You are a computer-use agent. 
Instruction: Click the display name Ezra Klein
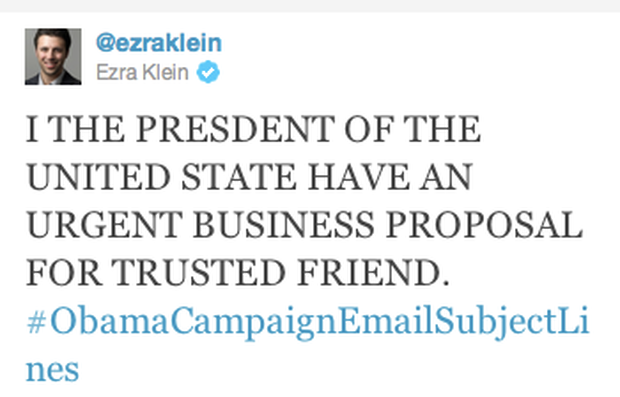(142, 72)
